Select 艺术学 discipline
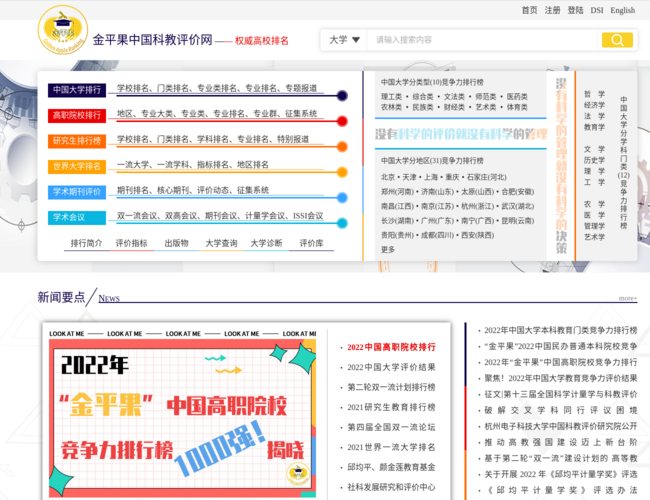The height and width of the screenshot is (500, 650). [594, 237]
